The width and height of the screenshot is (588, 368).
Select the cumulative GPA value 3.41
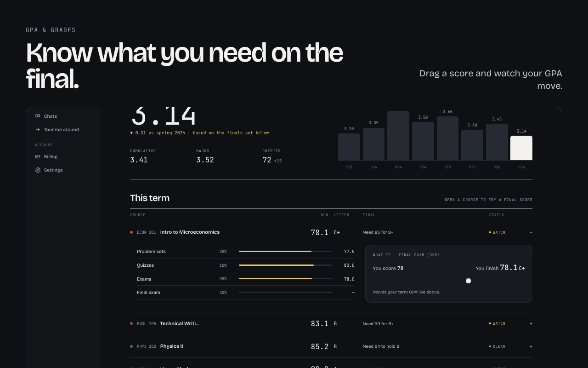139,160
